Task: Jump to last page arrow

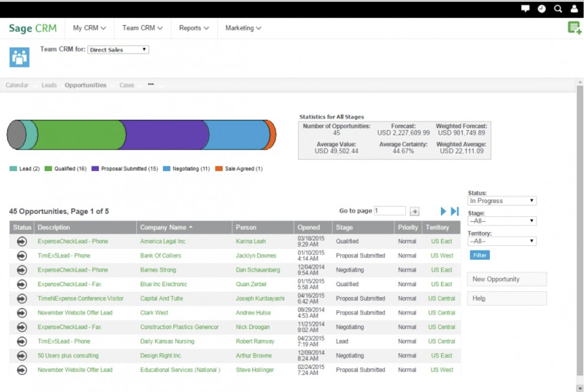Action: click(455, 211)
